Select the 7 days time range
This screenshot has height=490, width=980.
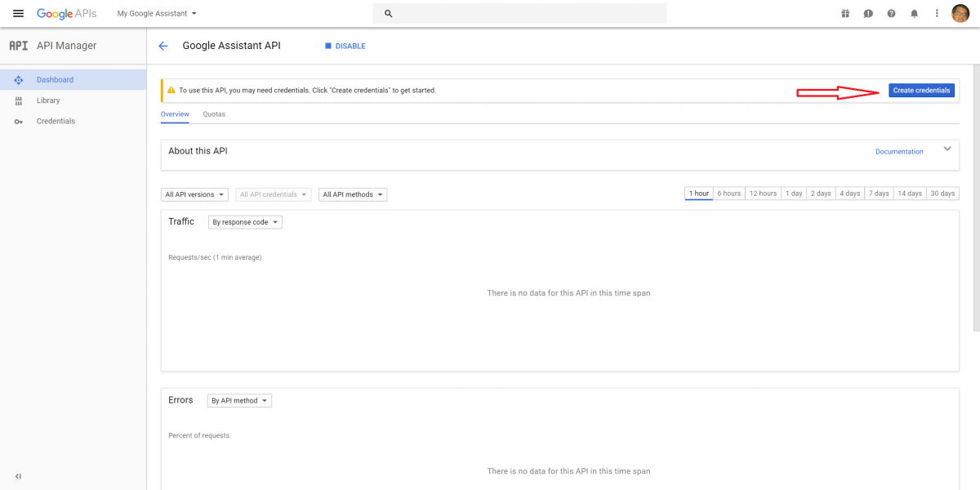pos(879,194)
